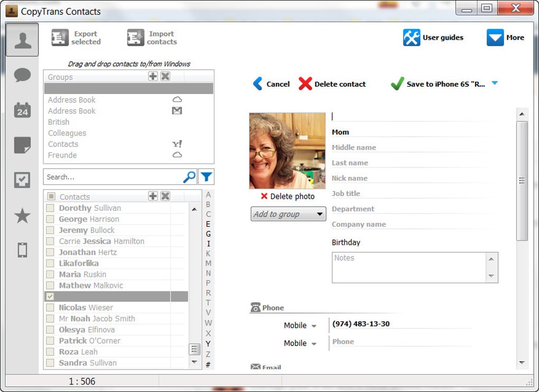Open the device phone sidebar icon
539x392 pixels.
[x=22, y=250]
